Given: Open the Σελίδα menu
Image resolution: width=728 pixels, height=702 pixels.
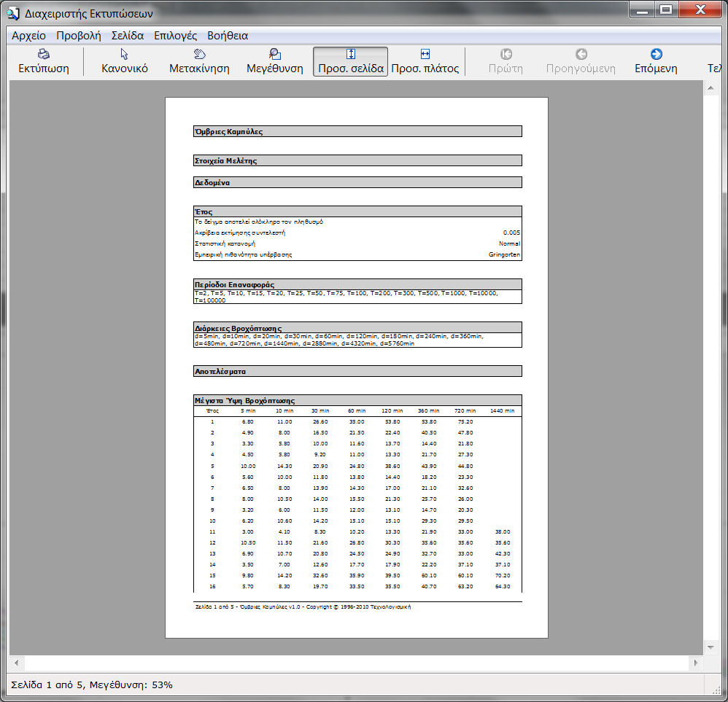Looking at the screenshot, I should click(x=127, y=36).
